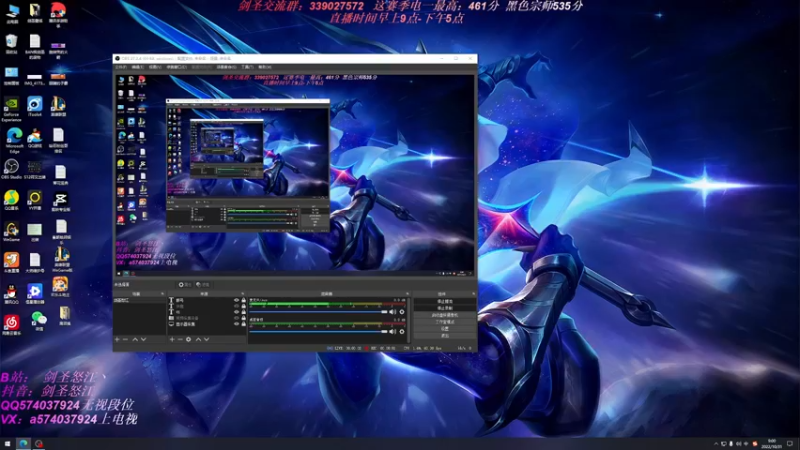Open the File (文件) menu
This screenshot has height=450, width=800.
click(x=121, y=67)
